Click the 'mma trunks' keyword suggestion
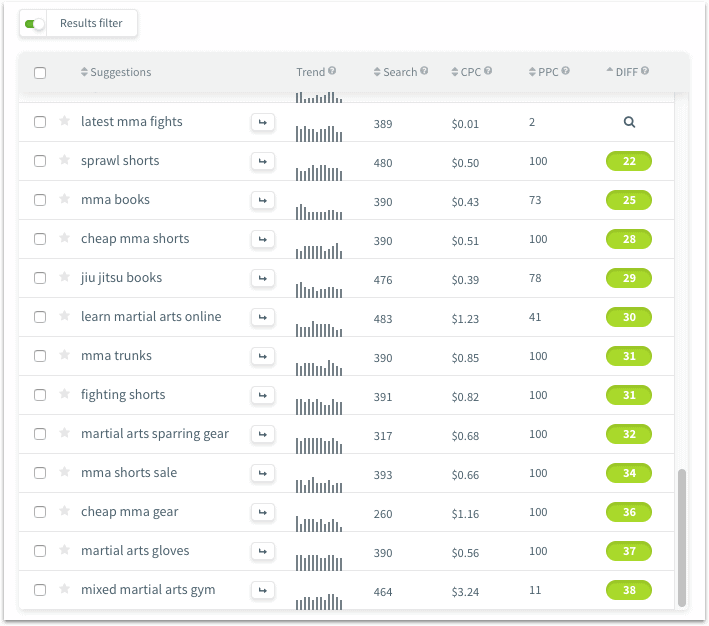The width and height of the screenshot is (709, 626). [116, 356]
